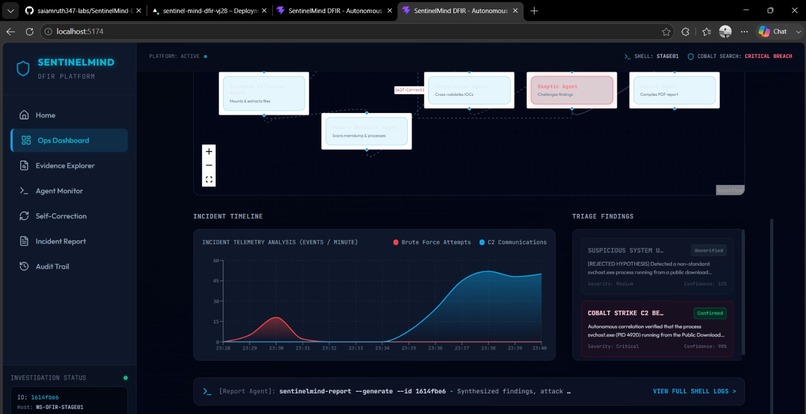Click the localhost:5174 address bar
806x414 pixels.
point(355,31)
